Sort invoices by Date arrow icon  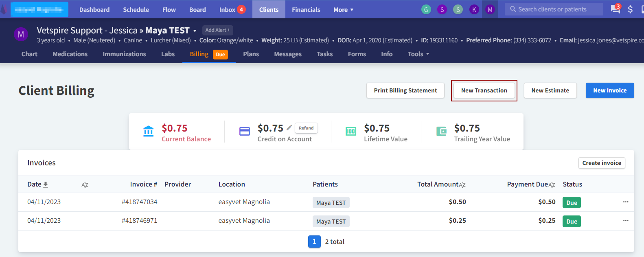(46, 185)
